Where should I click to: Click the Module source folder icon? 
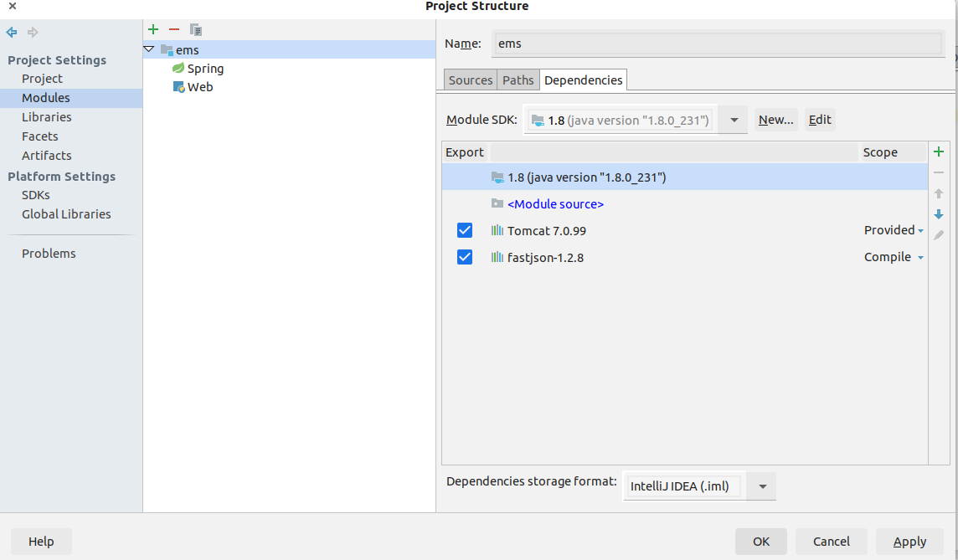click(497, 203)
